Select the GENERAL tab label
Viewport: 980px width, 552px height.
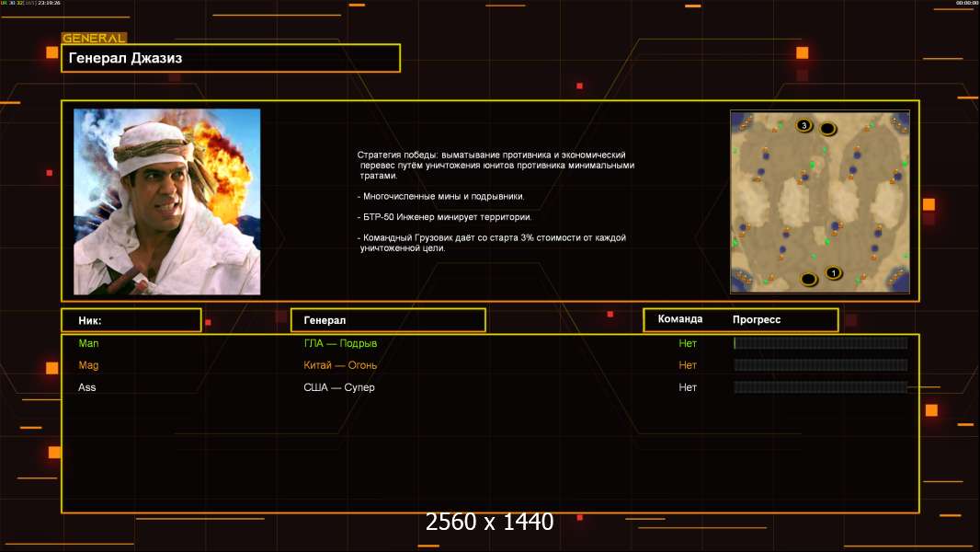94,39
